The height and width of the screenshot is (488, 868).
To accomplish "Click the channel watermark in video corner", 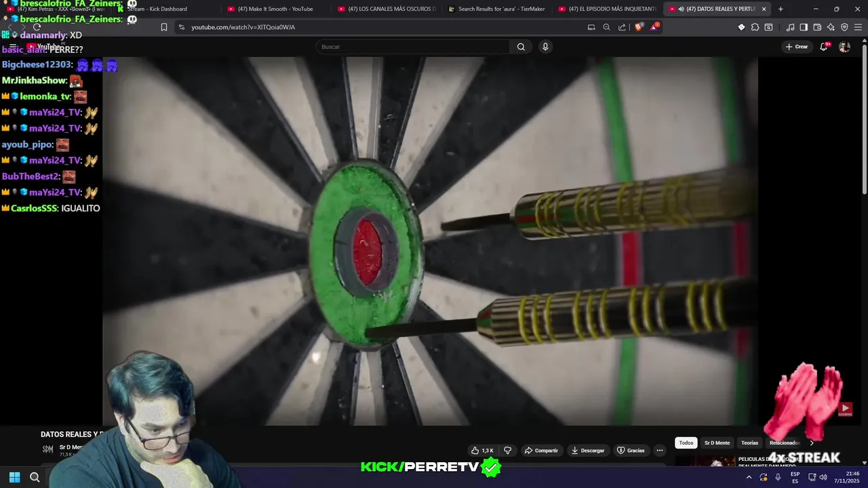I will coord(845,409).
